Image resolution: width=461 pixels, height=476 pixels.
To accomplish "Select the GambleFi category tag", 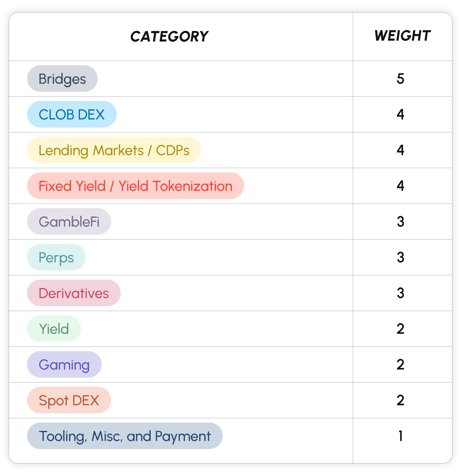I will (x=69, y=221).
